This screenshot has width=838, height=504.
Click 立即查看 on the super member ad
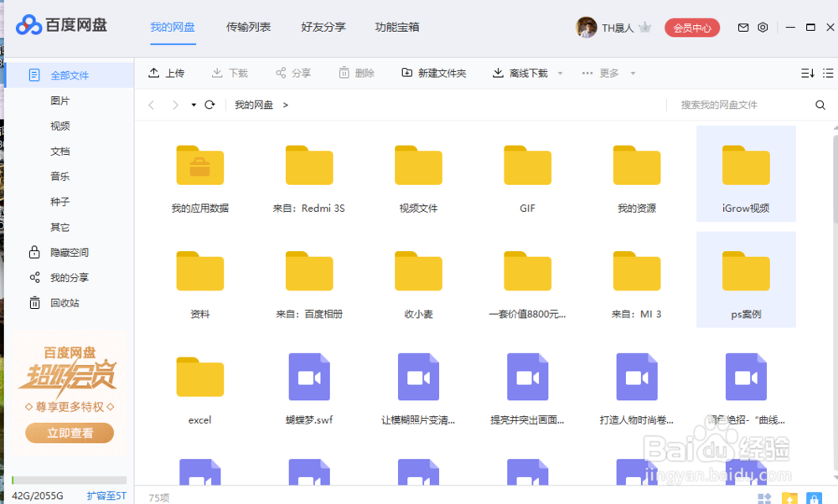pos(70,433)
